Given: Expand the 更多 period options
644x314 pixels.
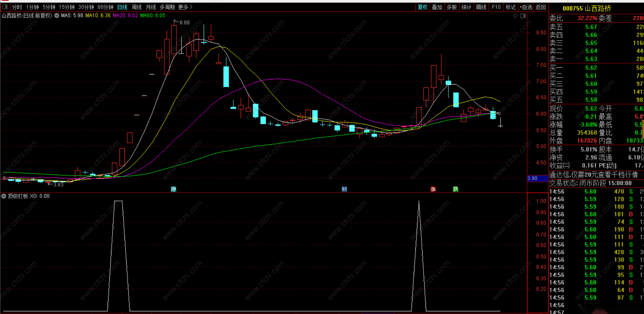Looking at the screenshot, I should (x=185, y=7).
